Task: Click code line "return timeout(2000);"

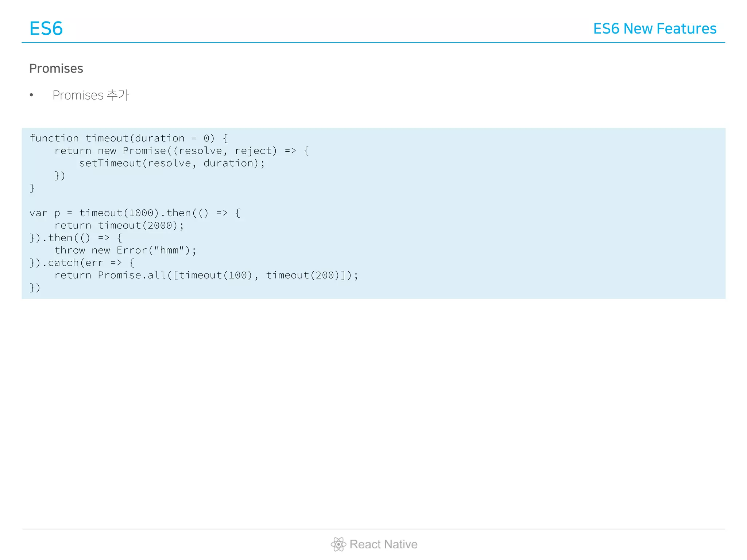Action: pyautogui.click(x=119, y=225)
